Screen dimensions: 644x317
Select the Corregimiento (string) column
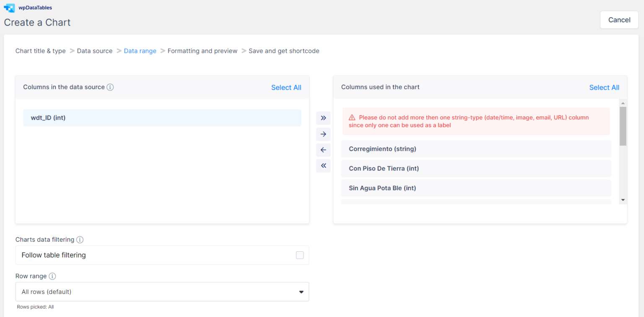476,149
